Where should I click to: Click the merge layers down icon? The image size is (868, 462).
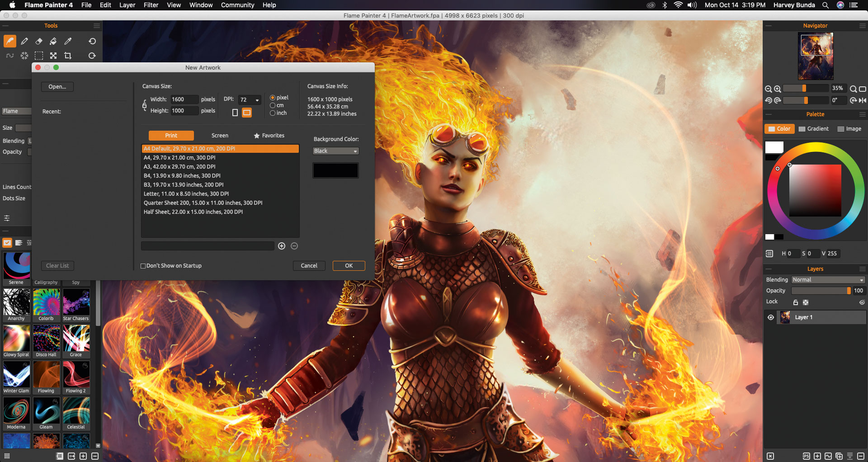[x=850, y=456]
